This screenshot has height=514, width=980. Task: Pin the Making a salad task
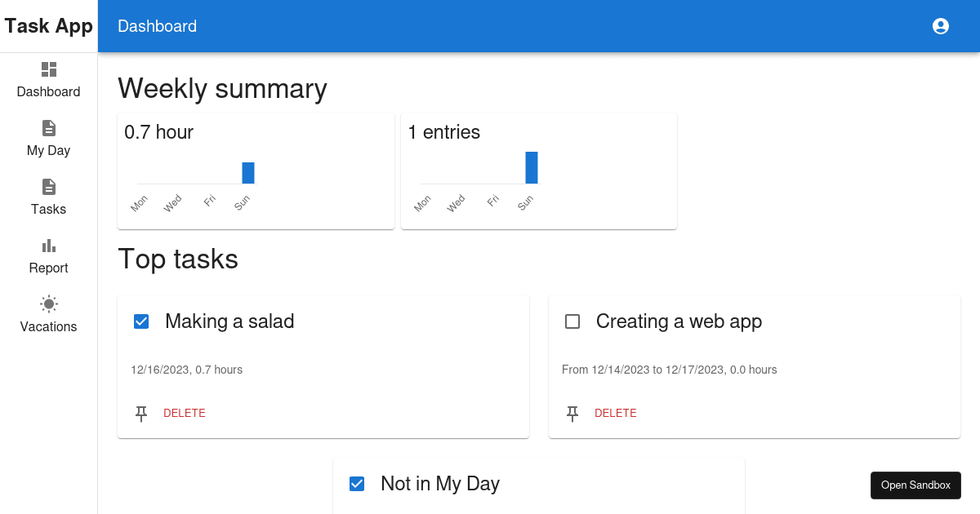tap(141, 414)
